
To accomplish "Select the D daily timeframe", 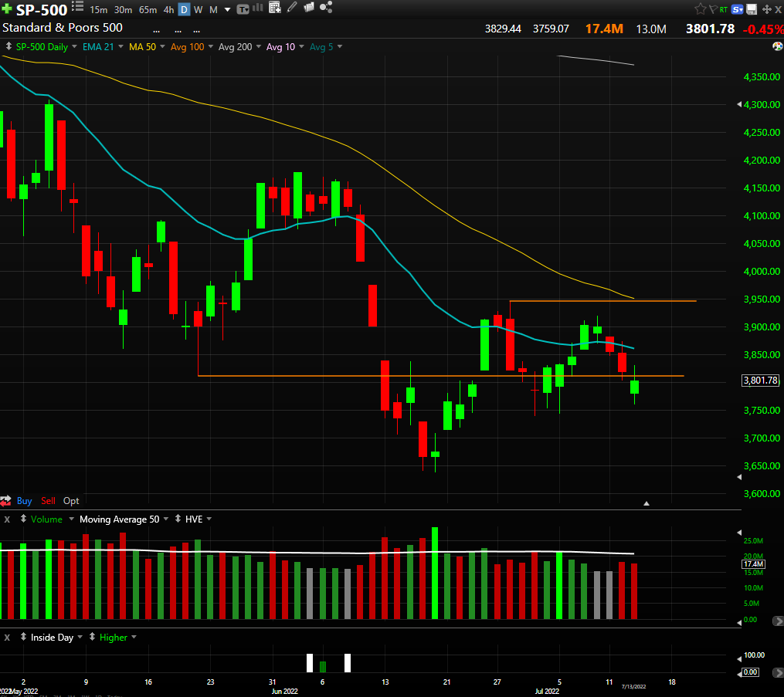I will click(x=184, y=9).
